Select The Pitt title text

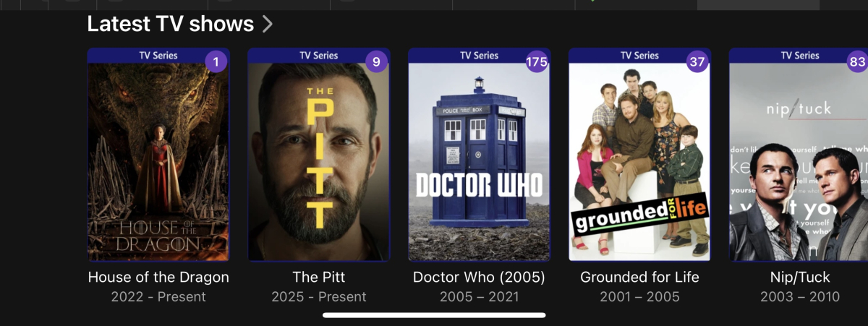[x=319, y=278]
